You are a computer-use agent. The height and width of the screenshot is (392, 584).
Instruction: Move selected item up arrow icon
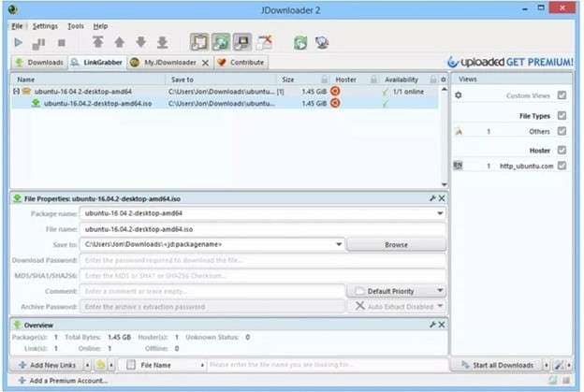tap(119, 42)
